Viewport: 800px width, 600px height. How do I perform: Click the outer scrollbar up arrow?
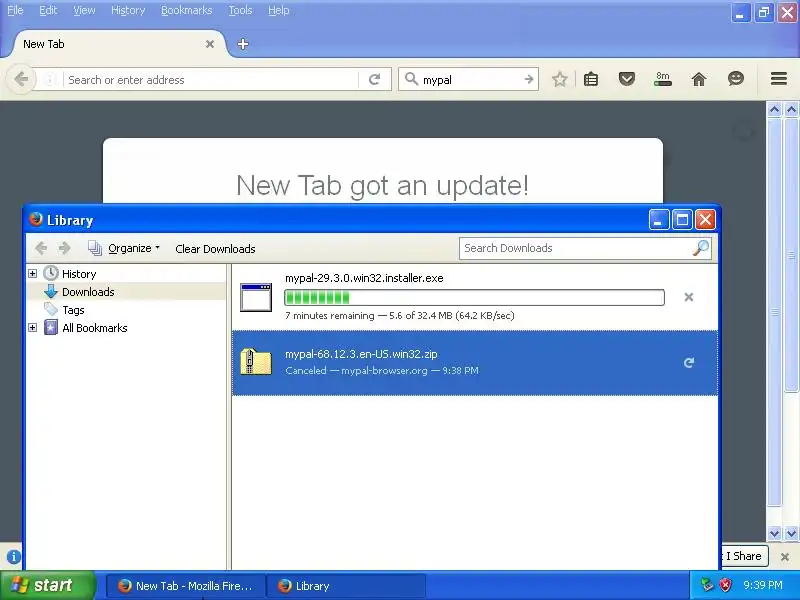[791, 109]
